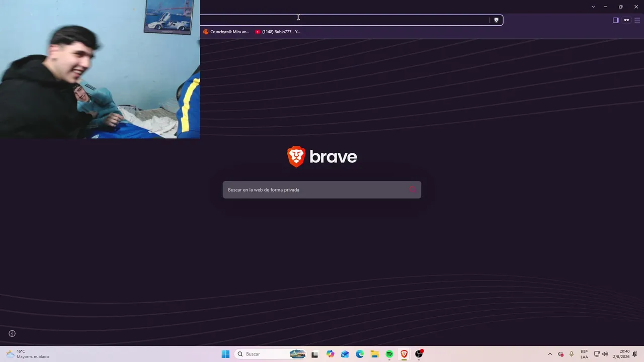Click the microphone tray icon
Image resolution: width=644 pixels, height=362 pixels.
pos(572,354)
